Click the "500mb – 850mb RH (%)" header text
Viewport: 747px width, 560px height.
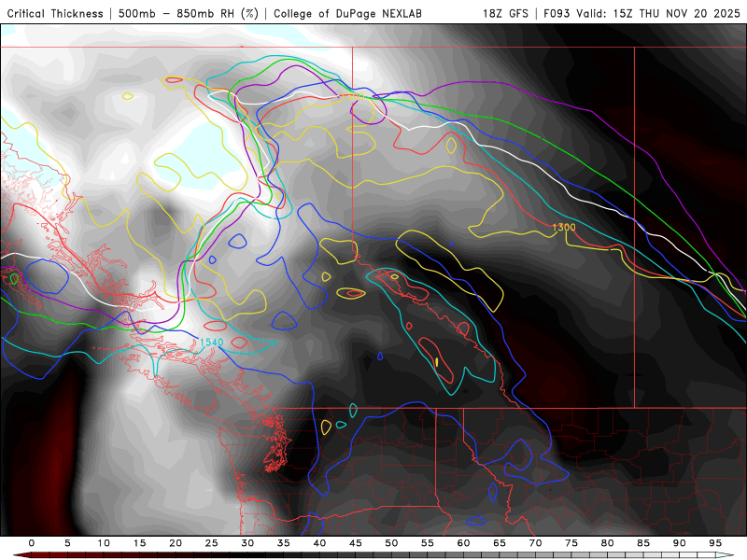coord(189,13)
